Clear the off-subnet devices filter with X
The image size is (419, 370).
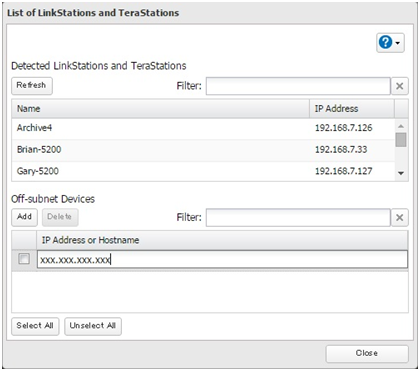click(399, 218)
